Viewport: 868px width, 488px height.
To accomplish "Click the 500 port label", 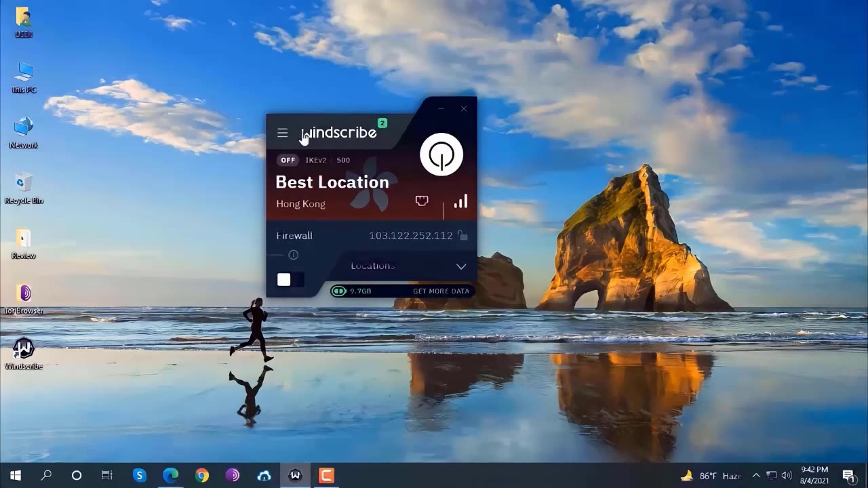I will point(343,160).
